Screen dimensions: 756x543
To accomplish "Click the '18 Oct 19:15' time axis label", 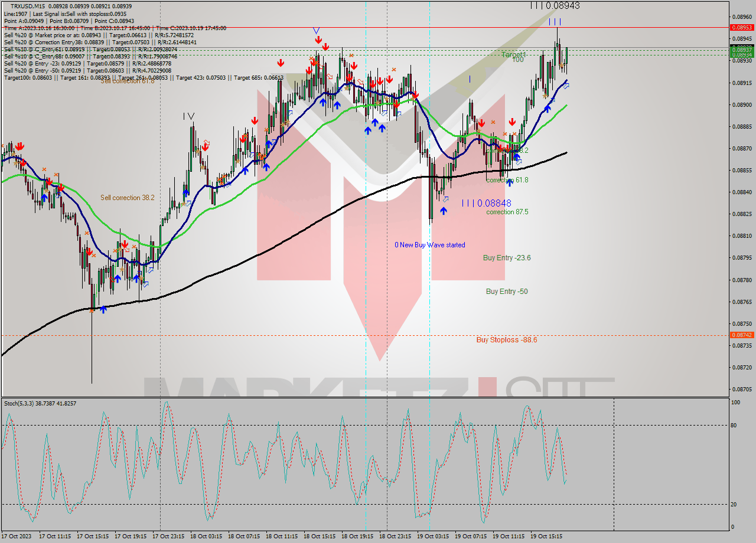I will [x=357, y=537].
